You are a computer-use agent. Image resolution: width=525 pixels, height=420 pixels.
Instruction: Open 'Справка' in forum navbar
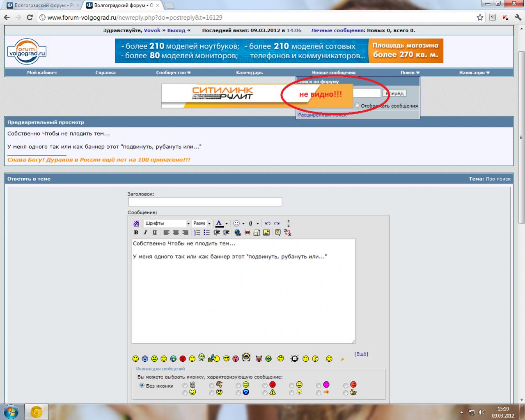click(x=105, y=73)
